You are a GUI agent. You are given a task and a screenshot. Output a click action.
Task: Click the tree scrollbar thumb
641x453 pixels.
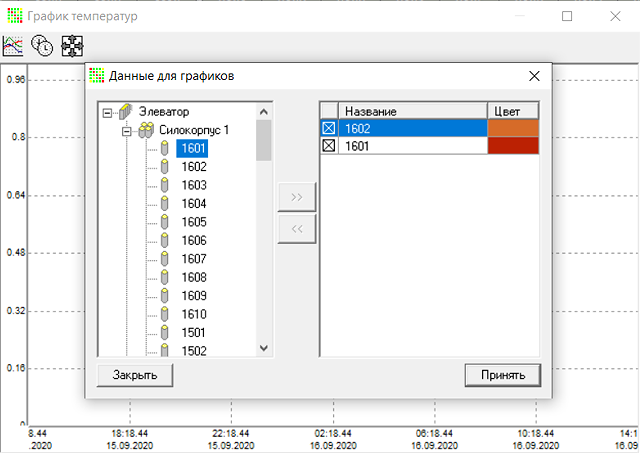click(264, 140)
